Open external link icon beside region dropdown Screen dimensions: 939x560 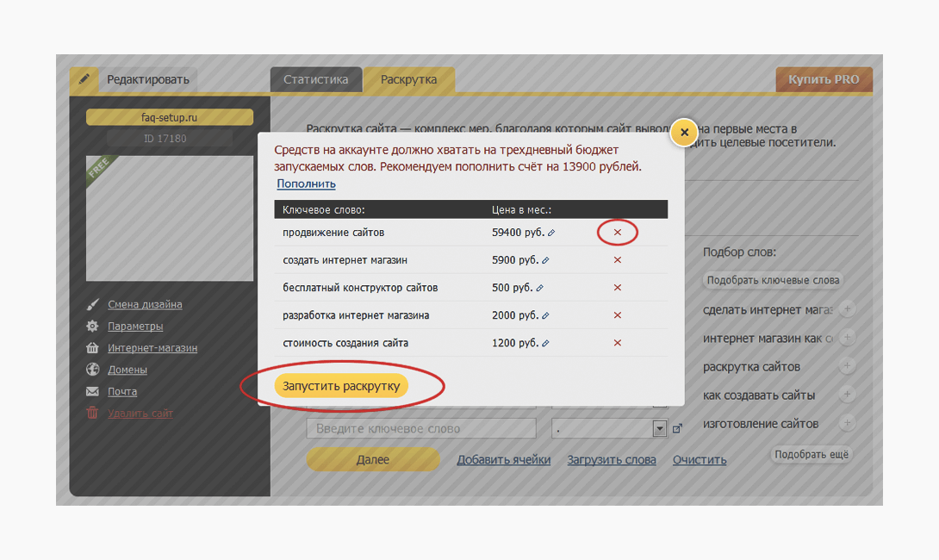[x=677, y=429]
